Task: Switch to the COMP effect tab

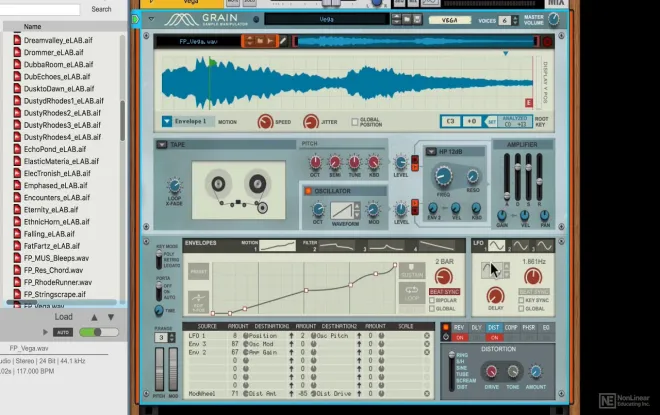Action: pyautogui.click(x=511, y=327)
